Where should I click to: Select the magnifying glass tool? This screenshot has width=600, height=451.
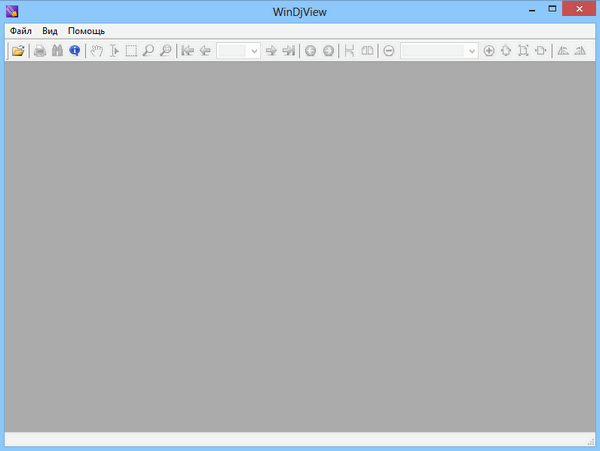pyautogui.click(x=148, y=51)
